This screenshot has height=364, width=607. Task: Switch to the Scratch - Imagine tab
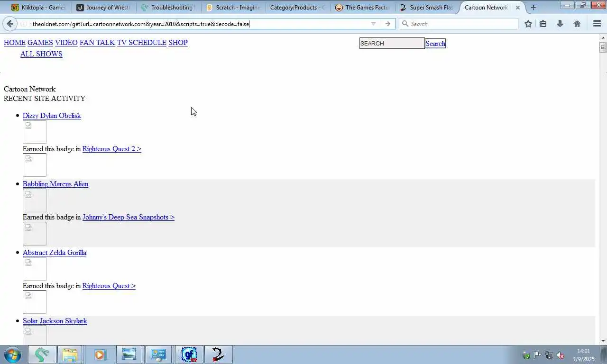click(233, 8)
